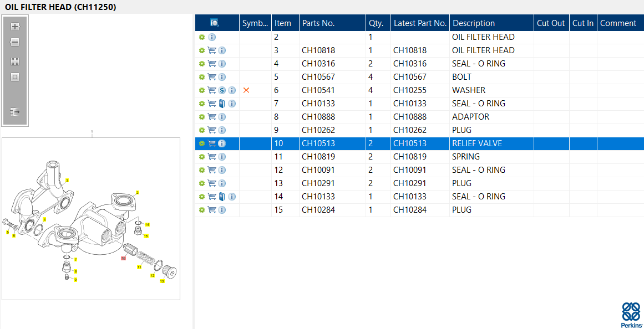Add item 3 OIL FILTER HEAD to cart
Viewport: 644px width, 329px height.
click(212, 50)
